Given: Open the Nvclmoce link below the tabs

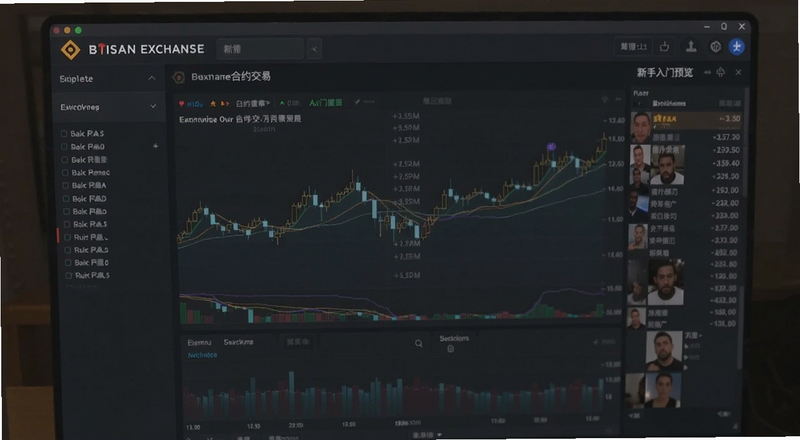Looking at the screenshot, I should pyautogui.click(x=202, y=355).
